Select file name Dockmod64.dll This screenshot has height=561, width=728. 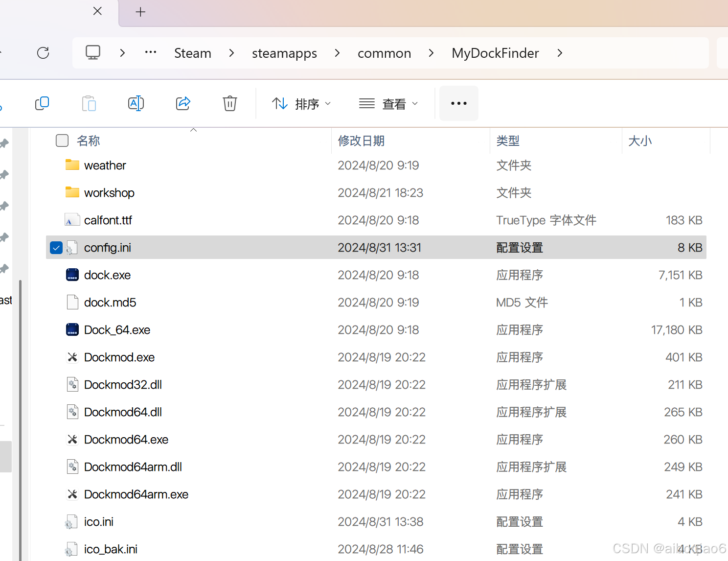click(123, 412)
